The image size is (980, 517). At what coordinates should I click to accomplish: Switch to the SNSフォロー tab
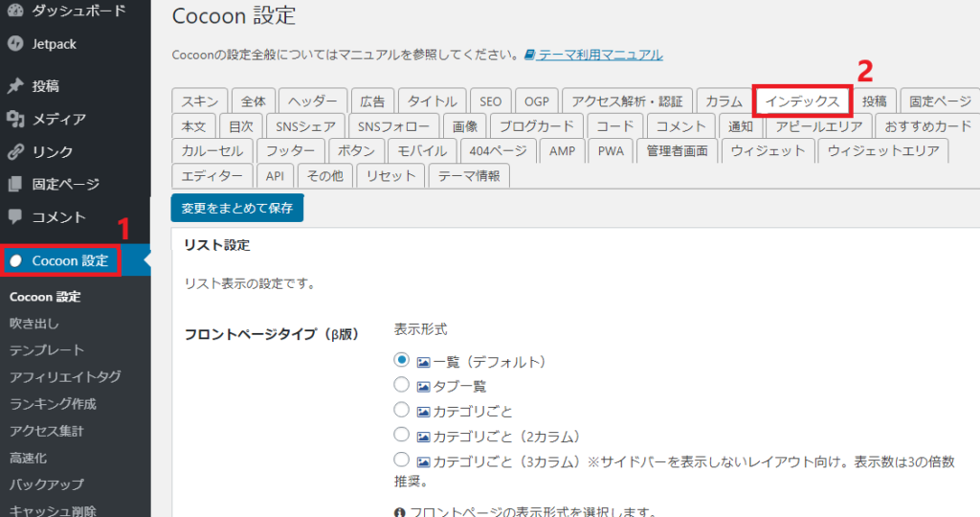coord(393,126)
